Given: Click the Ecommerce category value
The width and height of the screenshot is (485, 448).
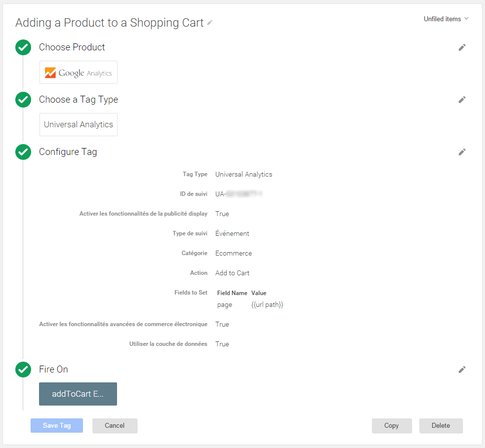Looking at the screenshot, I should coord(234,253).
